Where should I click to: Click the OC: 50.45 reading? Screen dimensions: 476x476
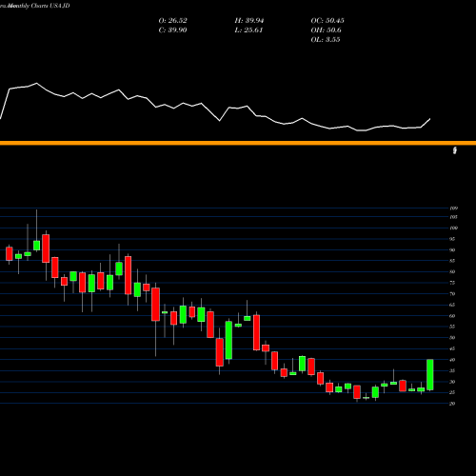click(x=327, y=21)
